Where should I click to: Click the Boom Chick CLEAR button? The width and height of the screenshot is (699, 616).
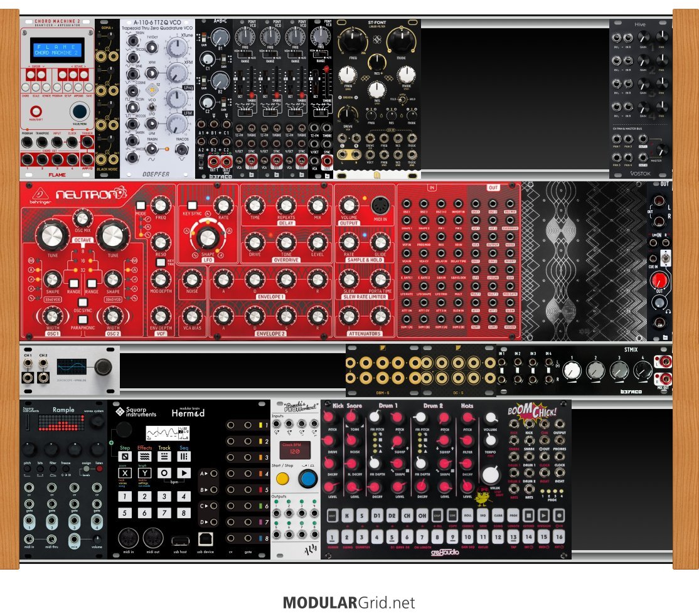click(498, 516)
